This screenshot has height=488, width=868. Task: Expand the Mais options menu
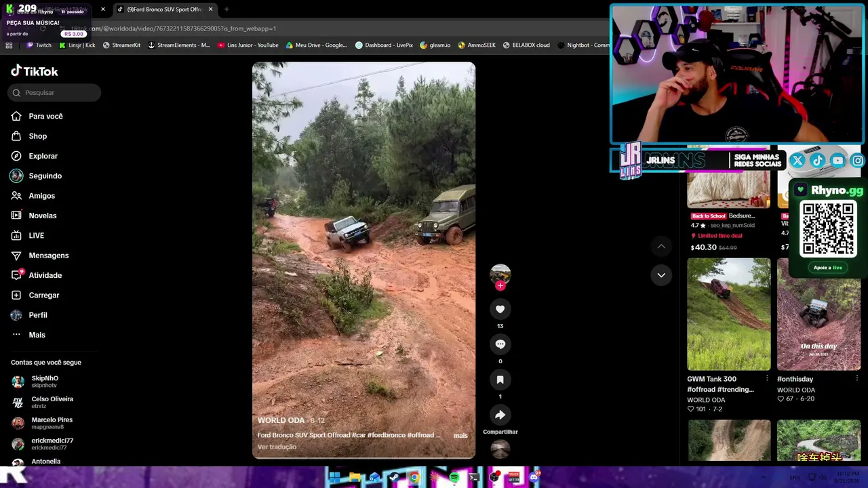[28, 335]
